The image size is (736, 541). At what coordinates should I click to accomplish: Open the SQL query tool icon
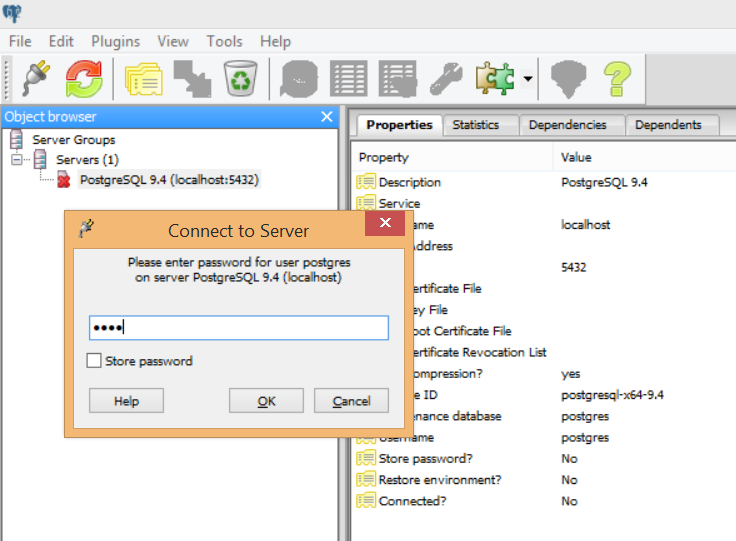(299, 79)
